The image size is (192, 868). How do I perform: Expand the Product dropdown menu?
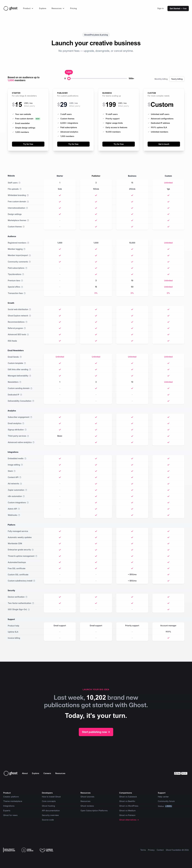pos(28,8)
